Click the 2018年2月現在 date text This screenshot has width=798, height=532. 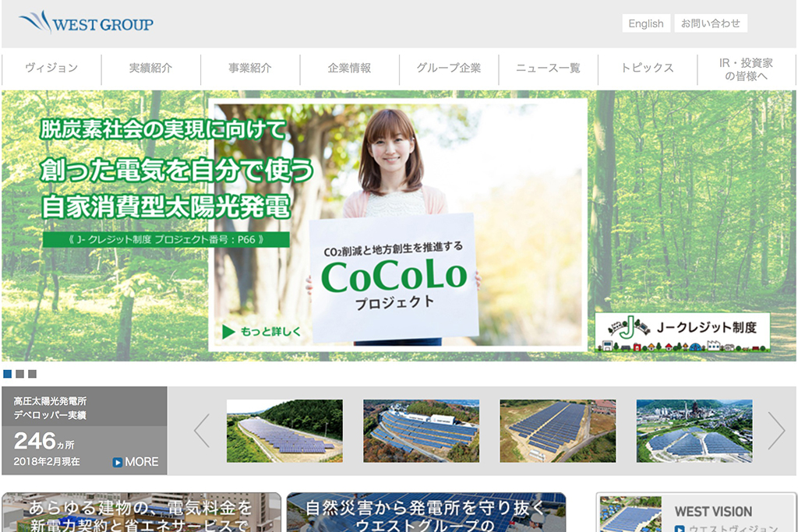[x=46, y=462]
